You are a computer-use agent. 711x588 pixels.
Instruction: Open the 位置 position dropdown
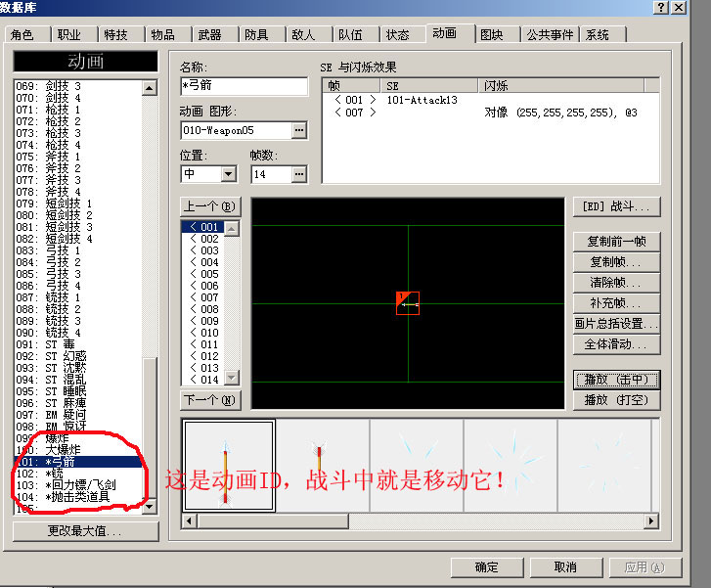[229, 174]
